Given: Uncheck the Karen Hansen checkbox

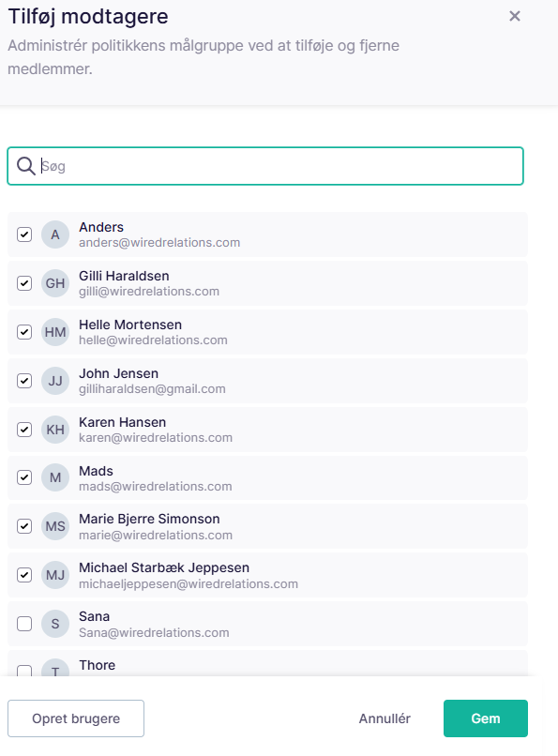Looking at the screenshot, I should pyautogui.click(x=24, y=430).
